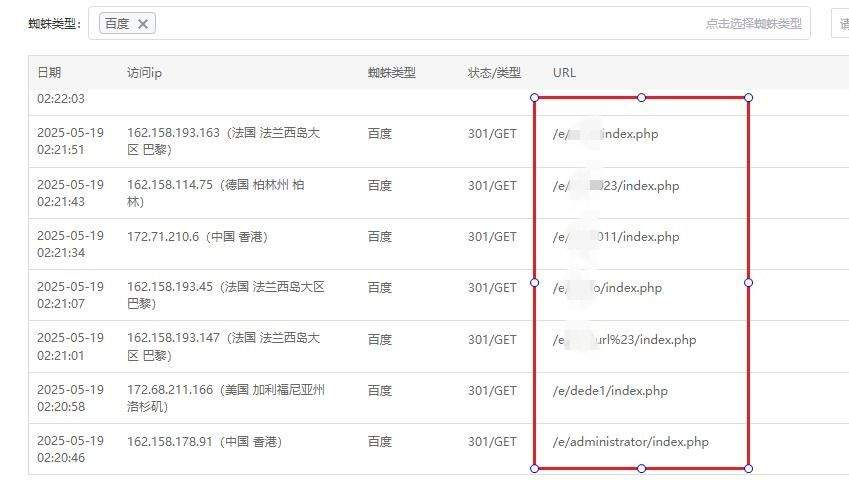Image resolution: width=849 pixels, height=480 pixels.
Task: Select the IP 162.158.178.91 (中国 香港) cell
Action: coord(204,442)
